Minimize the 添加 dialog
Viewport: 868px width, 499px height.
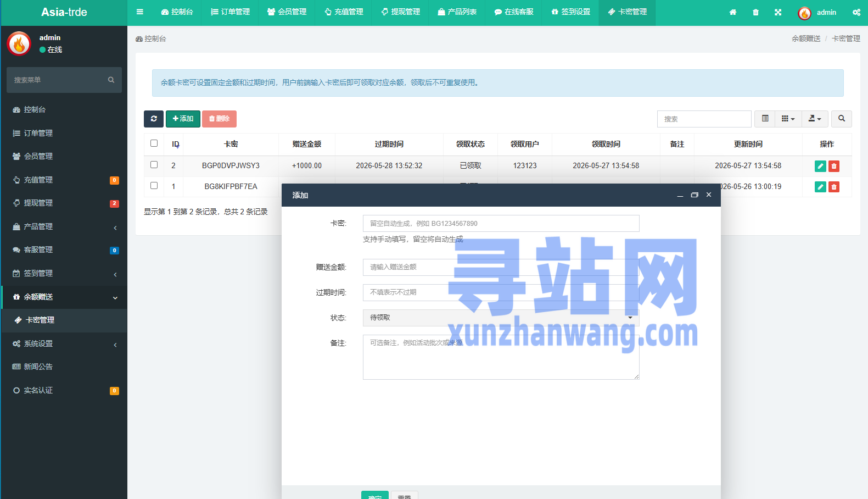pyautogui.click(x=680, y=195)
